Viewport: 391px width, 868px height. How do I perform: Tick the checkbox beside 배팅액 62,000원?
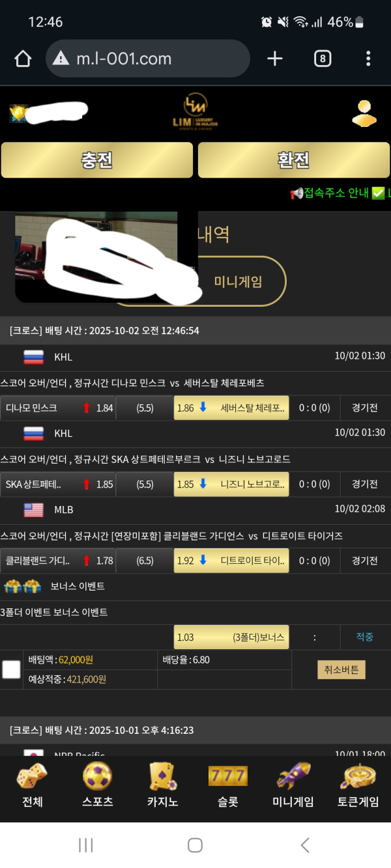11,669
